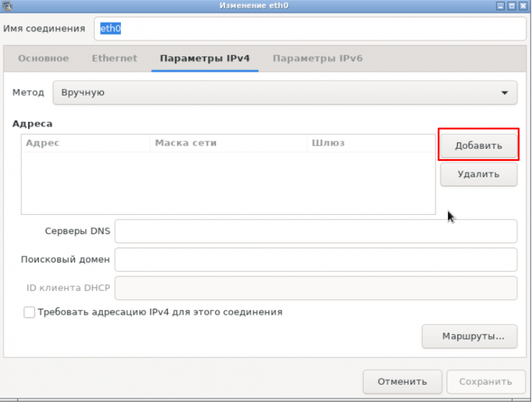
Task: Click the Адрес column header
Action: click(85, 143)
